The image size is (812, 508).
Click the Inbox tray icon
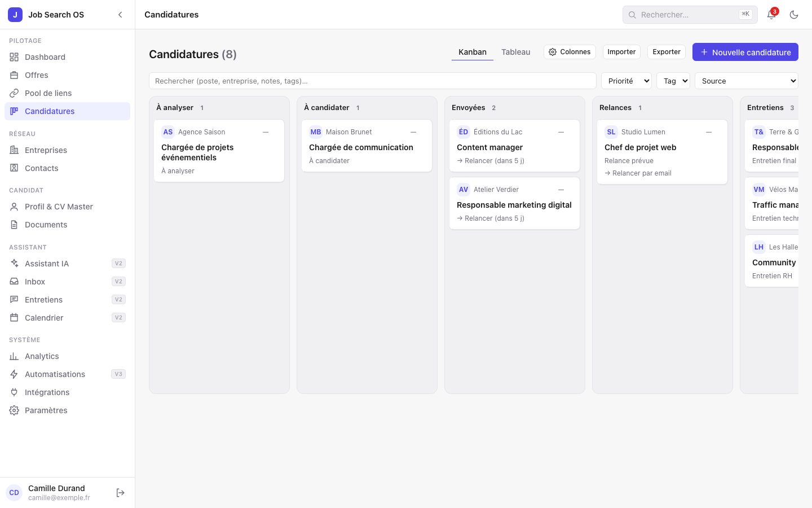coord(14,282)
